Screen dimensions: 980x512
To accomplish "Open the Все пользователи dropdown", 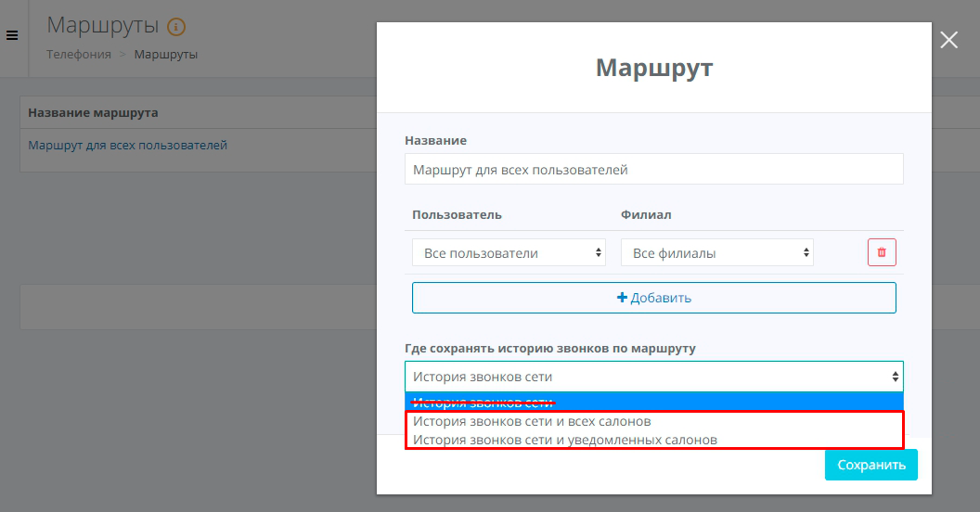I will (x=509, y=253).
